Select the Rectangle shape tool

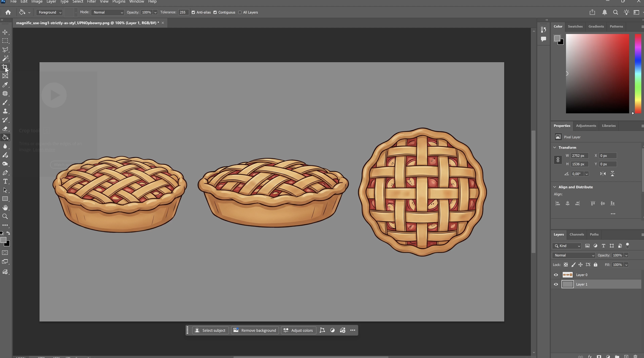[5, 199]
